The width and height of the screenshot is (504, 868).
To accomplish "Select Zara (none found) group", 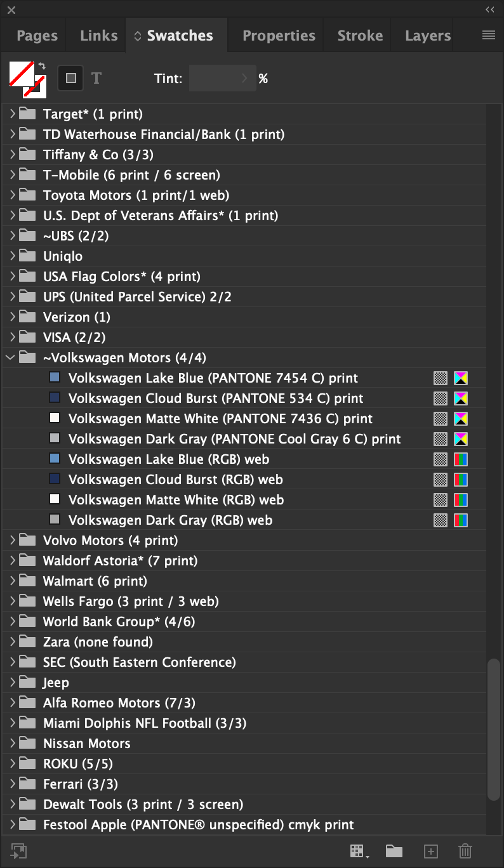I will tap(244, 642).
